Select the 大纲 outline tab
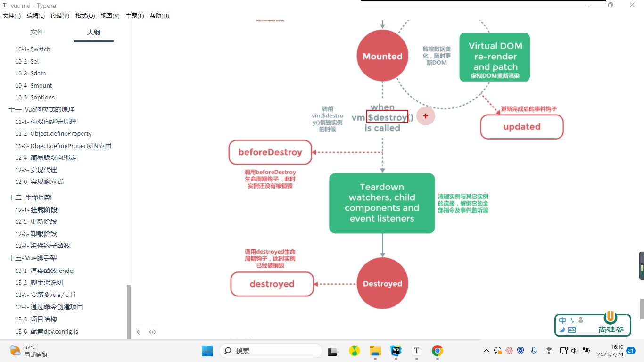This screenshot has width=644, height=362. tap(94, 32)
